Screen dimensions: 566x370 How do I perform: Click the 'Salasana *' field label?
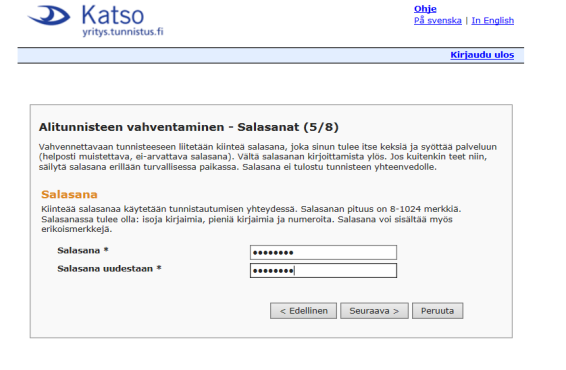pos(83,251)
